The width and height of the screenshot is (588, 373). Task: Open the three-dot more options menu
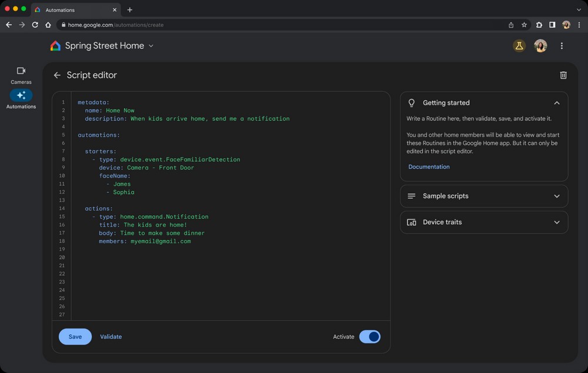pos(562,46)
